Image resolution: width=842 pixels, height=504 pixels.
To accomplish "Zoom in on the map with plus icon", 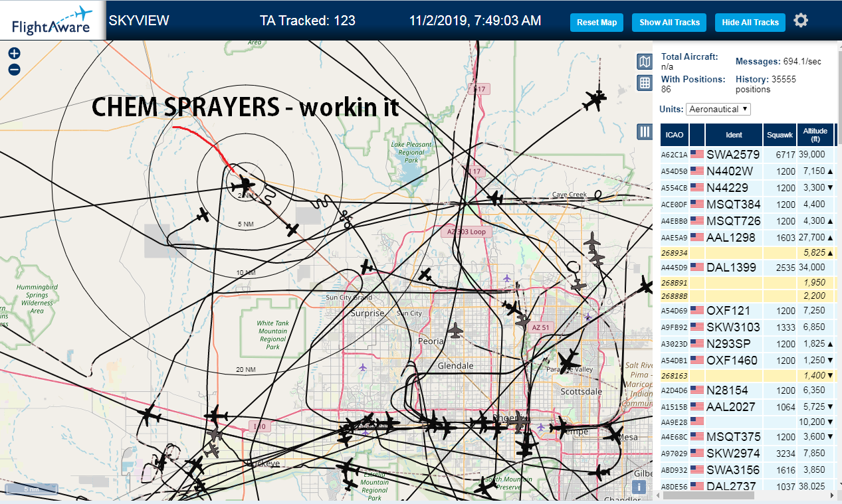I will point(14,53).
